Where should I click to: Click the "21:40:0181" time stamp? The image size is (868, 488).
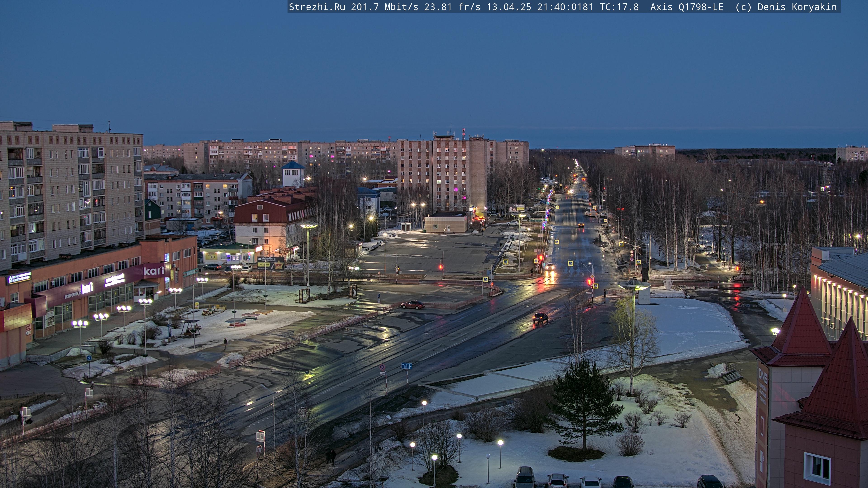pos(565,7)
